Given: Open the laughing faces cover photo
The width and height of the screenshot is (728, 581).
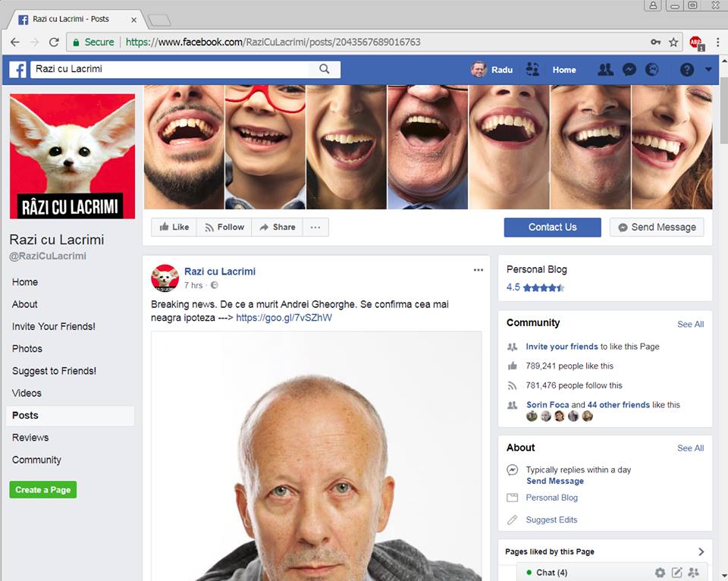Looking at the screenshot, I should pos(428,146).
